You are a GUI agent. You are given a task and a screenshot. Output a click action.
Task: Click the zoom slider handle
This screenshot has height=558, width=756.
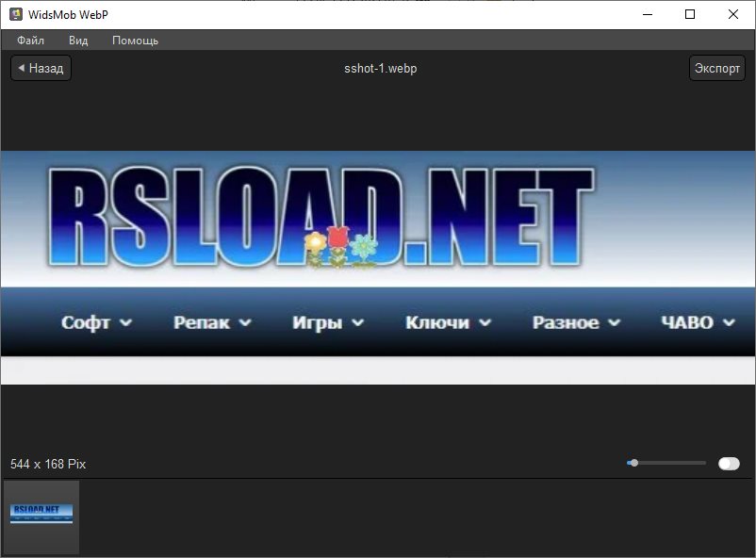point(634,463)
